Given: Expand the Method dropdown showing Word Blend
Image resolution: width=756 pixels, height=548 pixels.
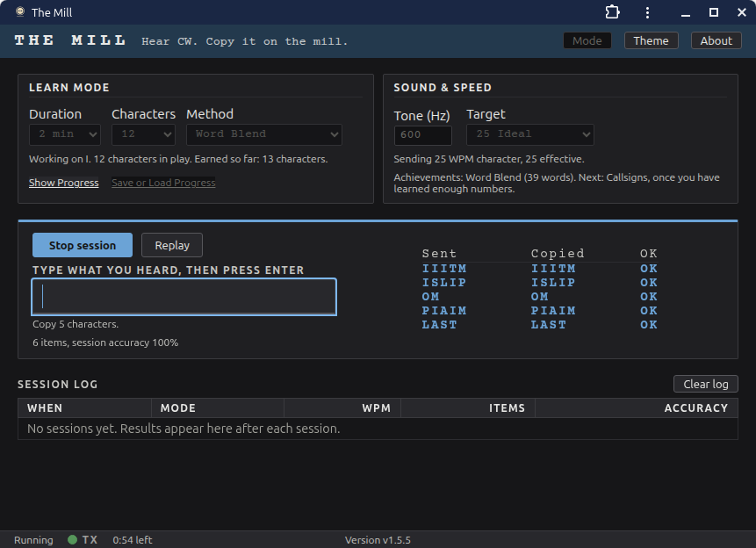Looking at the screenshot, I should [x=264, y=134].
